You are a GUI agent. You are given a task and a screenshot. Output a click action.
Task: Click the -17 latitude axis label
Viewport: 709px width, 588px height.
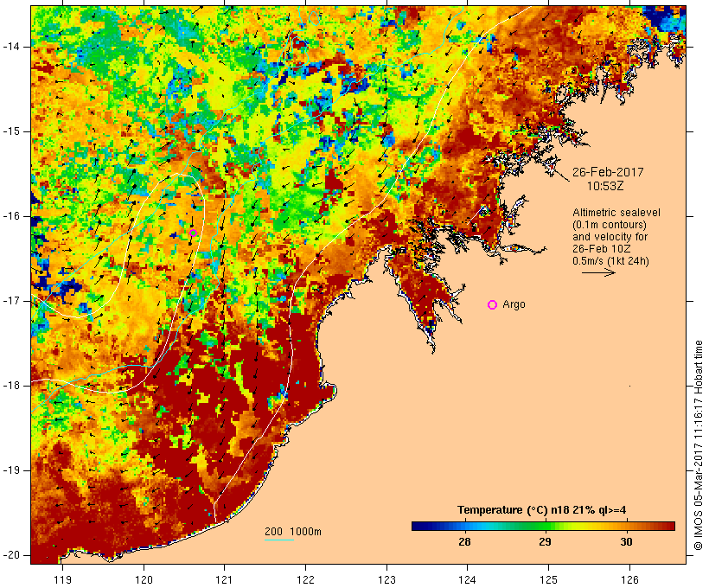coord(11,301)
